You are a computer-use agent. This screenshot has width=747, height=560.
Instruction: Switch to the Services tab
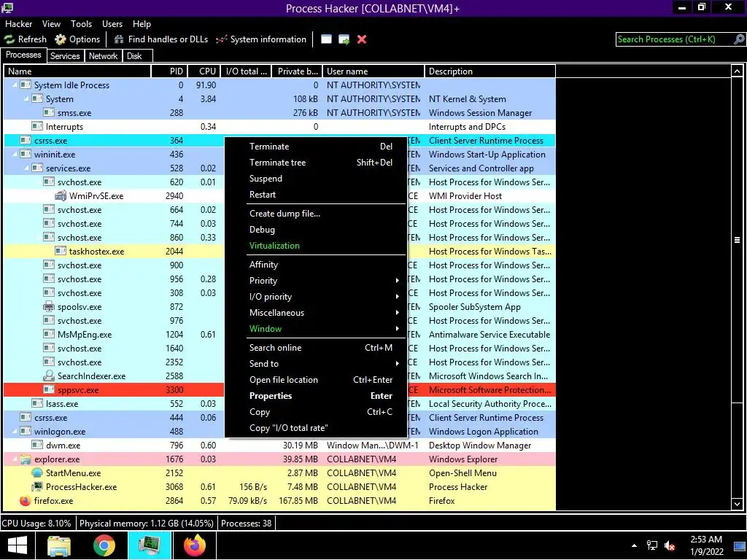(65, 55)
